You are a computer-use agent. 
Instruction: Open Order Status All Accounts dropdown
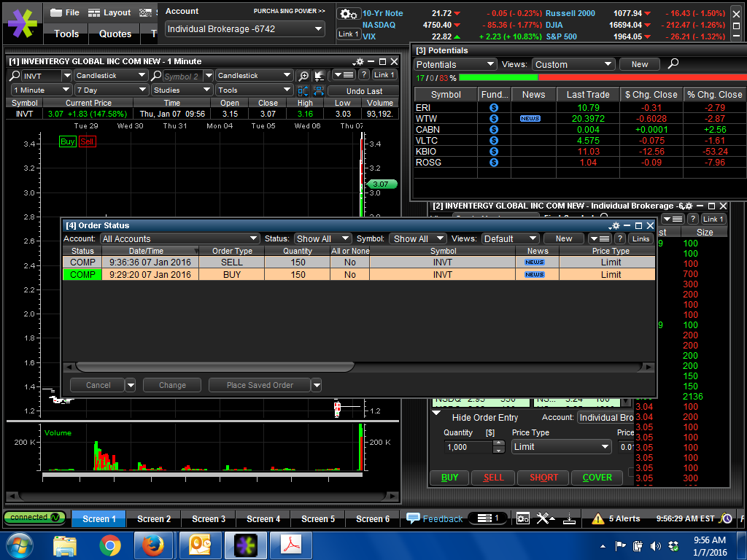[x=179, y=238]
